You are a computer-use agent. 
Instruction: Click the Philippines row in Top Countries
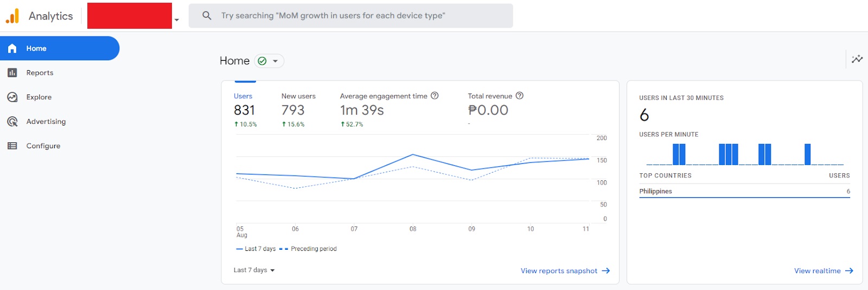[744, 191]
